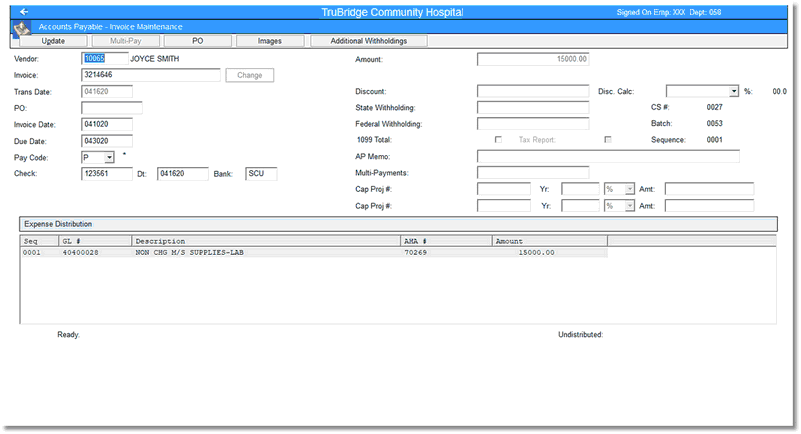Click the check Dt field

pos(183,174)
